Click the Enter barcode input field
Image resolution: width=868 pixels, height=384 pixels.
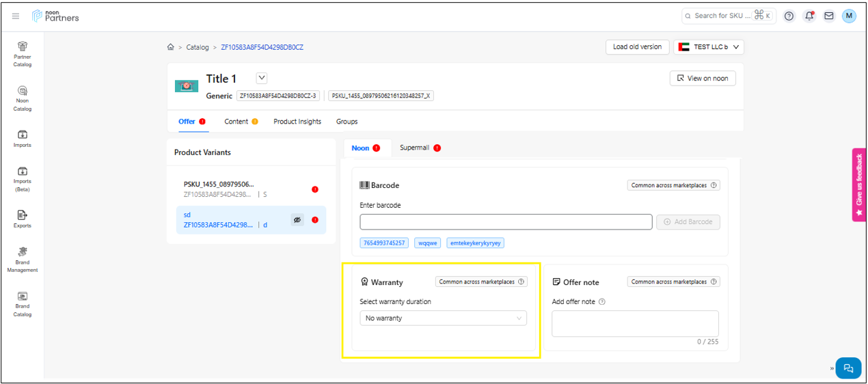click(x=506, y=222)
